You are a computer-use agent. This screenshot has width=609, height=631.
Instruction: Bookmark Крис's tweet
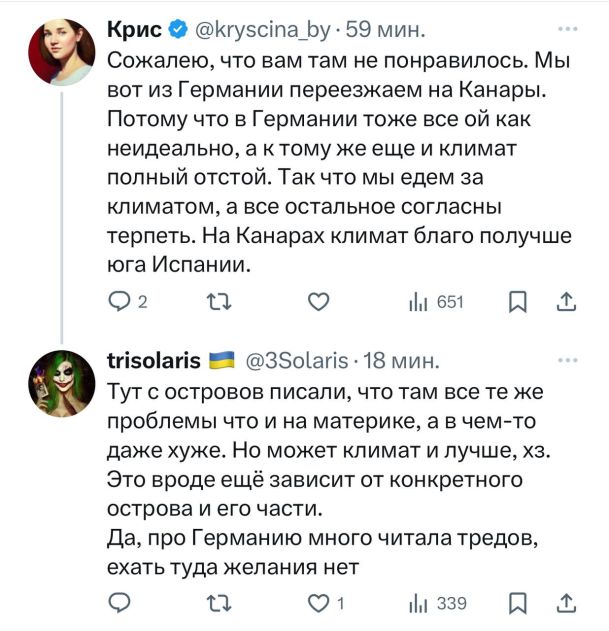(x=517, y=302)
